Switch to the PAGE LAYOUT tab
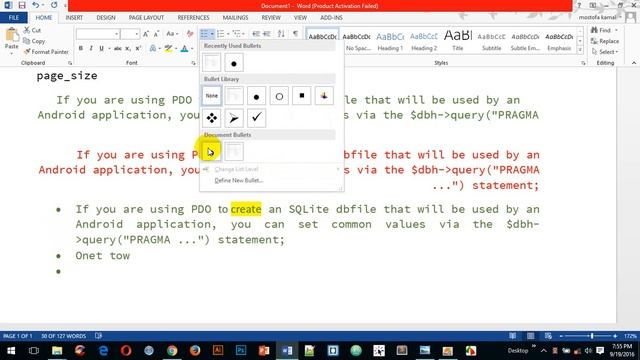Screen dimensions: 640x360 (146, 18)
